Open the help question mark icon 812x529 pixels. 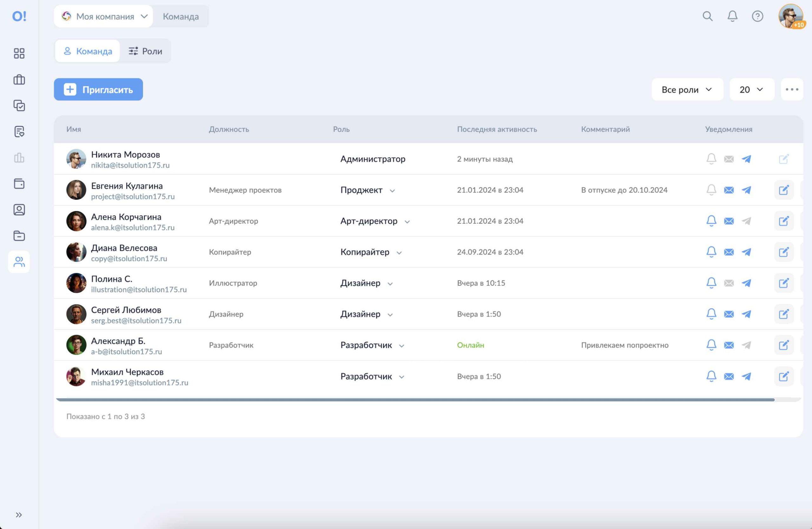[x=757, y=16]
